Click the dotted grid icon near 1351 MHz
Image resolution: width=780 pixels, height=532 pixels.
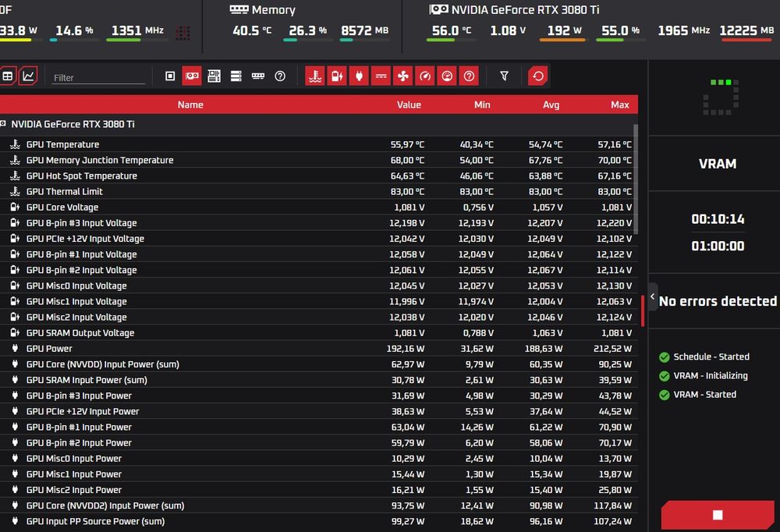[183, 33]
